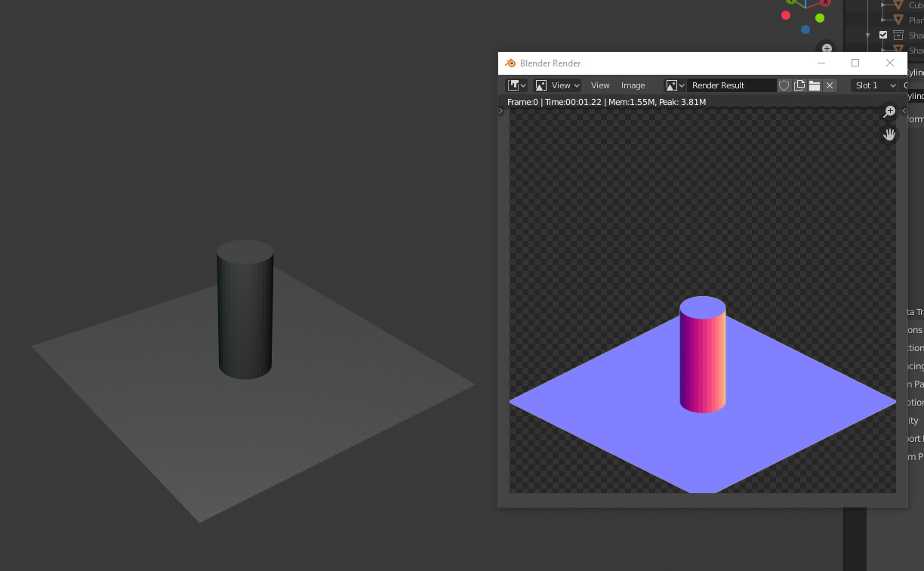Click the plus icon under the navigation gizmo
Viewport: 924px width, 571px height.
[827, 48]
